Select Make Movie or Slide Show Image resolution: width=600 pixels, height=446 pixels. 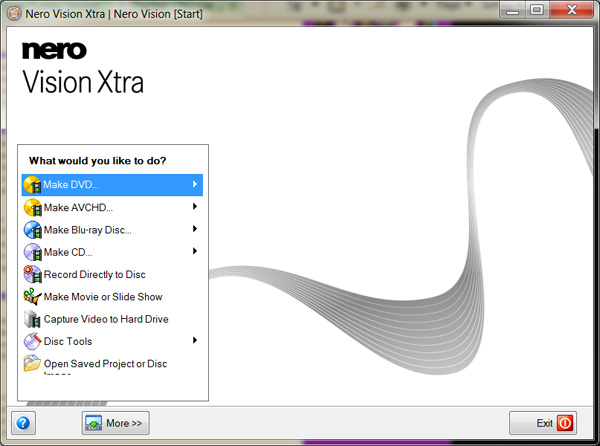click(x=112, y=297)
